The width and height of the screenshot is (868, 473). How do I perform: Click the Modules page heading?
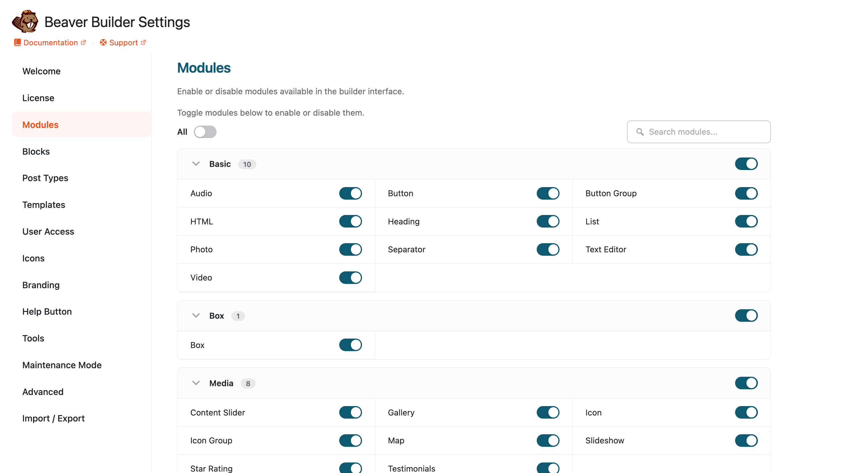(204, 68)
